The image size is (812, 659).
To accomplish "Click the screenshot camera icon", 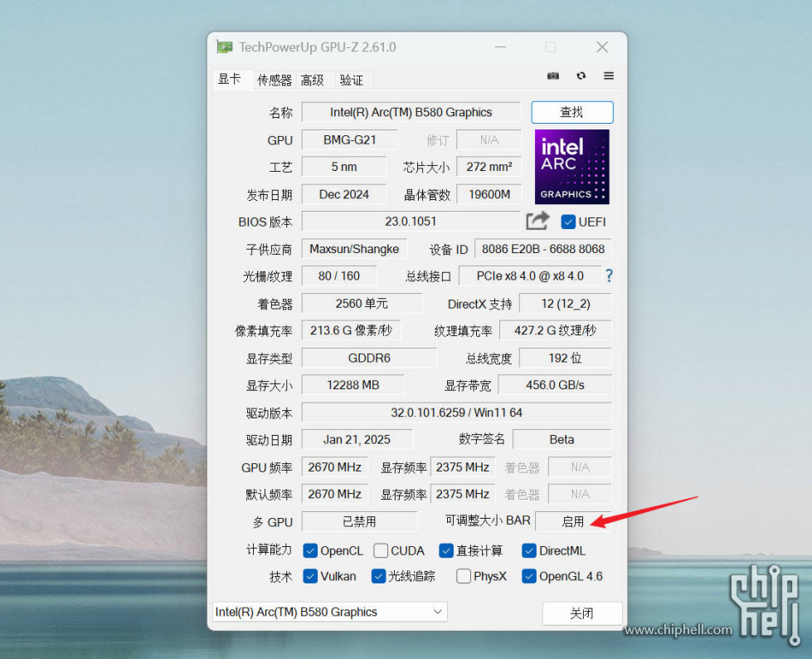I will point(553,76).
